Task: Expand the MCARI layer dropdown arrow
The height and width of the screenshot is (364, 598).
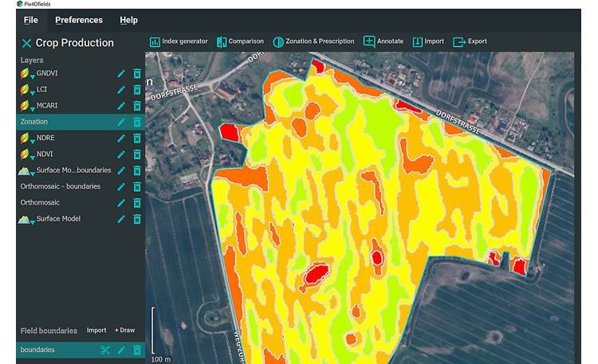Action: pos(33,108)
